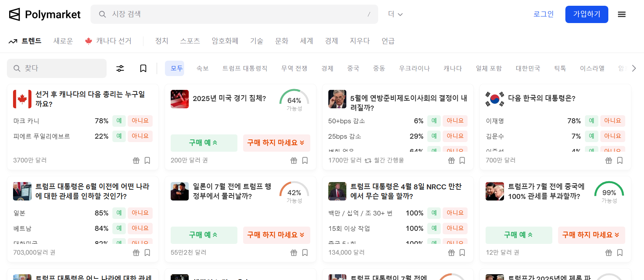Click the Polymarket logo
This screenshot has width=644, height=280.
pyautogui.click(x=44, y=15)
